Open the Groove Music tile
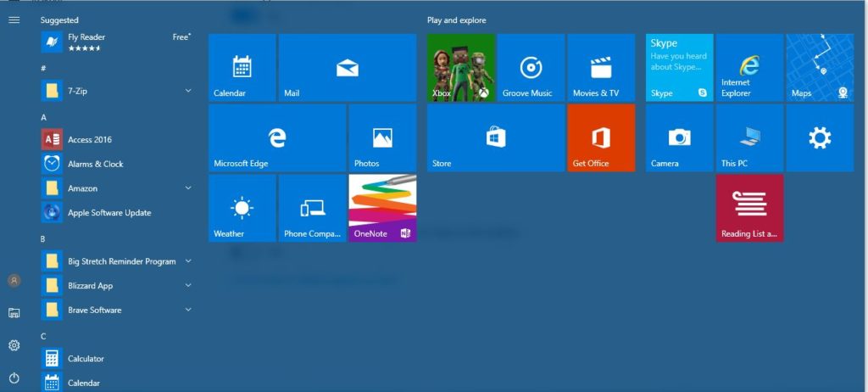The width and height of the screenshot is (868, 392). coord(531,67)
